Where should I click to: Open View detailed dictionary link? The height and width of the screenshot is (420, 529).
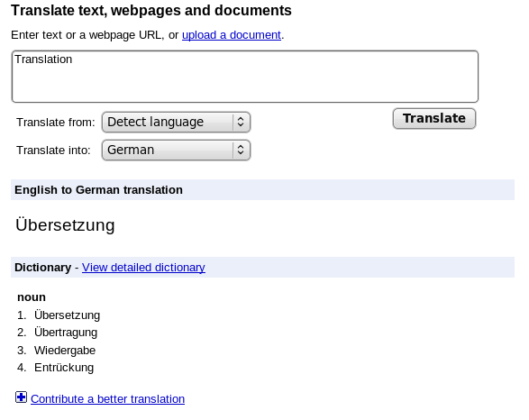coord(143,267)
